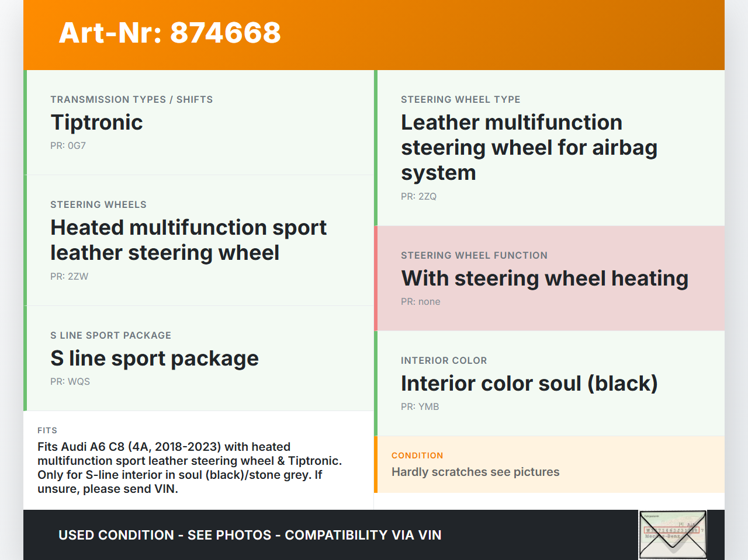This screenshot has height=560, width=748.
Task: Click the FITS section label
Action: coord(47,430)
